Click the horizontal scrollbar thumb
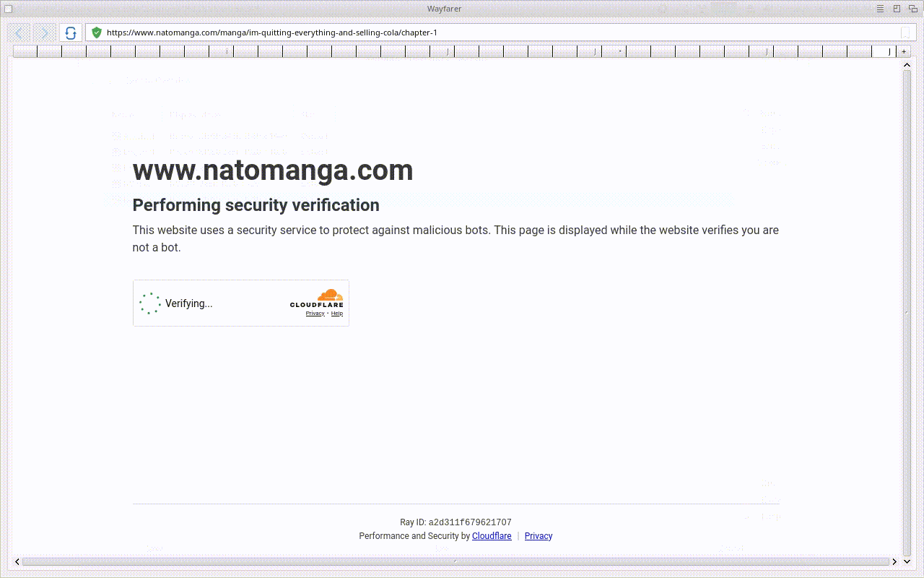 [456, 561]
